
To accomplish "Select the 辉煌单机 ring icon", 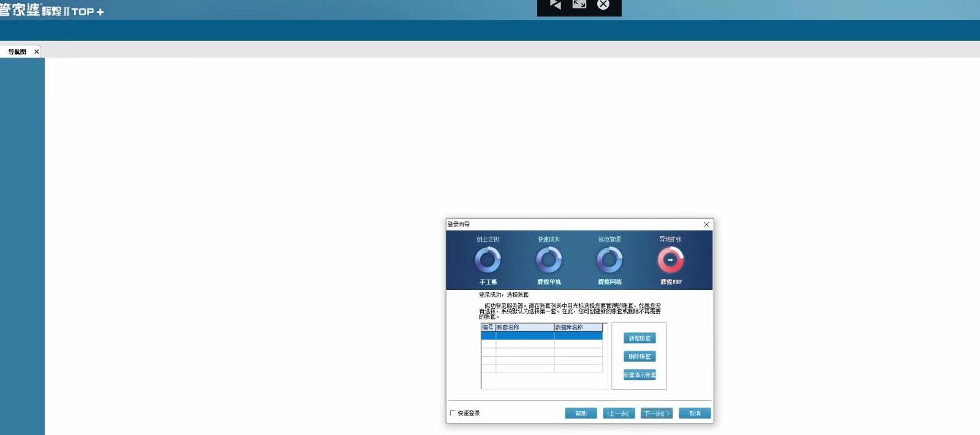I will point(549,260).
